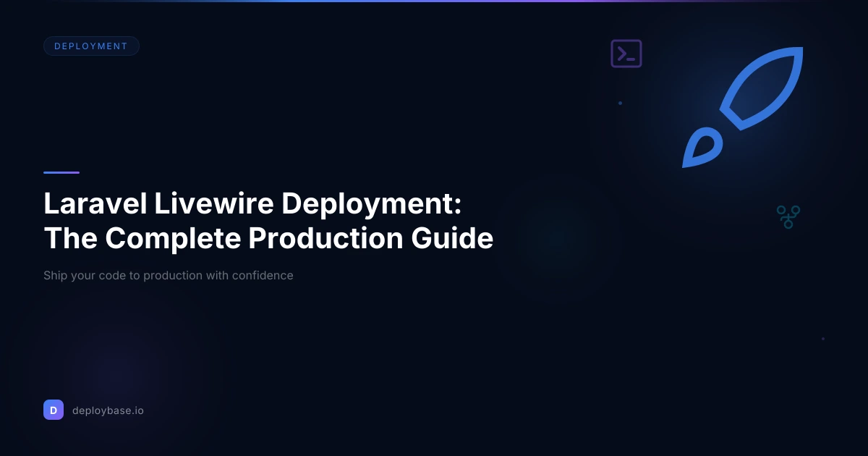Toggle the topmost node of the branch icon

(796, 209)
